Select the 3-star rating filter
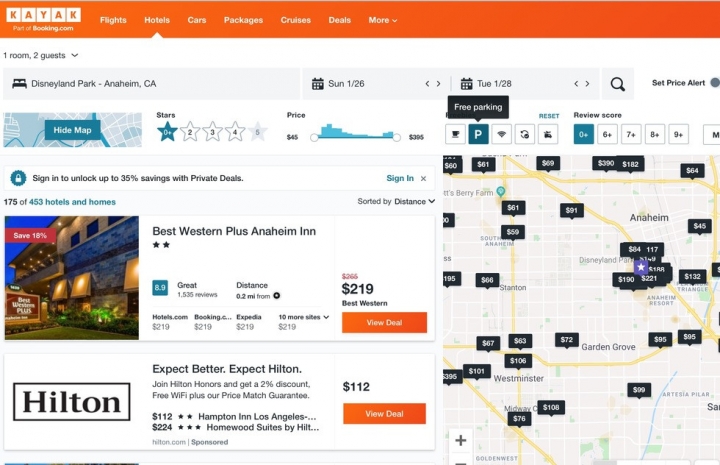This screenshot has width=720, height=465. tap(212, 131)
